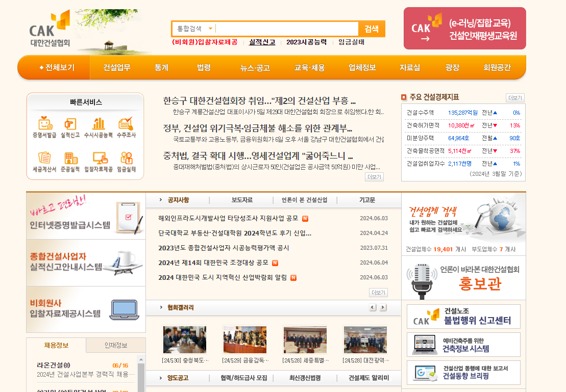Open the 수주조사 quick service icon

tap(126, 127)
